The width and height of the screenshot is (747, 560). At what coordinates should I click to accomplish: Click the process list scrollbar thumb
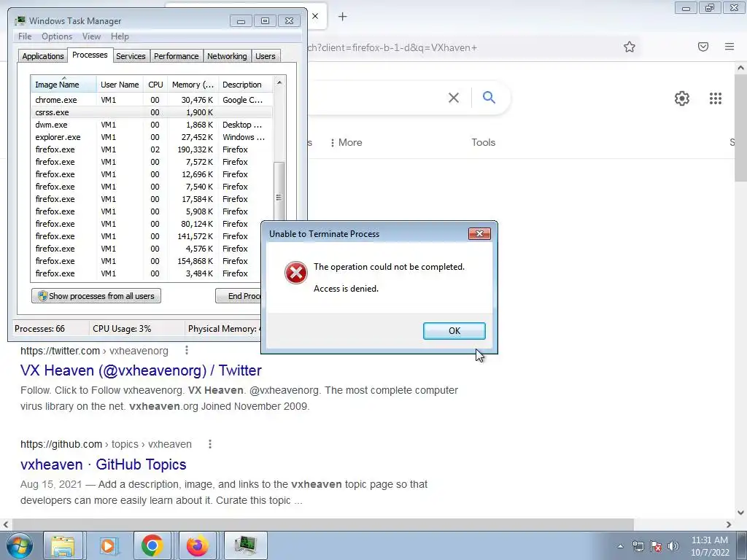(279, 192)
